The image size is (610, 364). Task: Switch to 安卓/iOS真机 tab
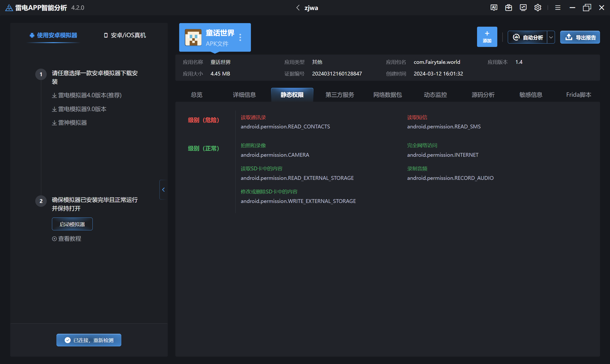tap(125, 35)
